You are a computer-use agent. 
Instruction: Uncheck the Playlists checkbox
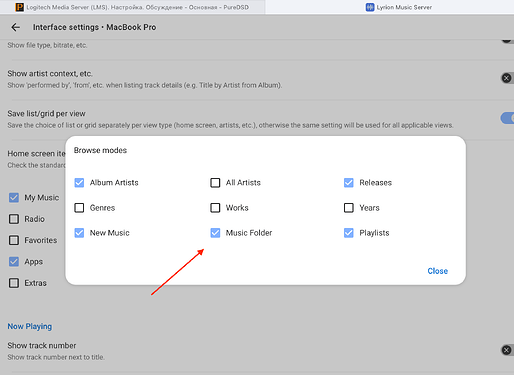coord(349,233)
